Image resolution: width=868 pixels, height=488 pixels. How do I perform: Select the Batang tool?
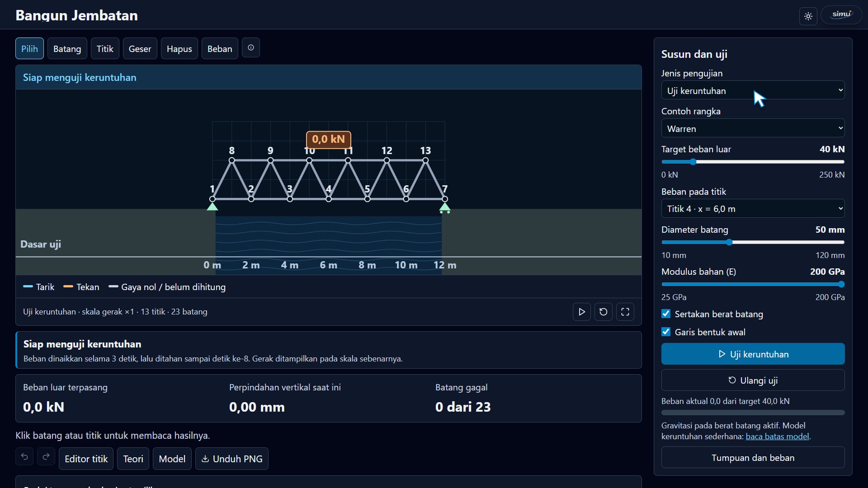(x=67, y=48)
